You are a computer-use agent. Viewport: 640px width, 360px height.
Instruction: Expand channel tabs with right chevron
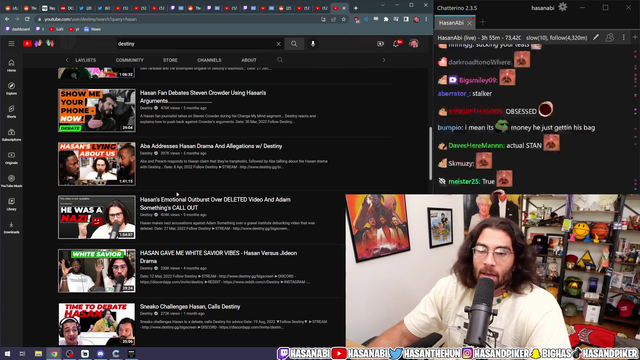click(384, 60)
